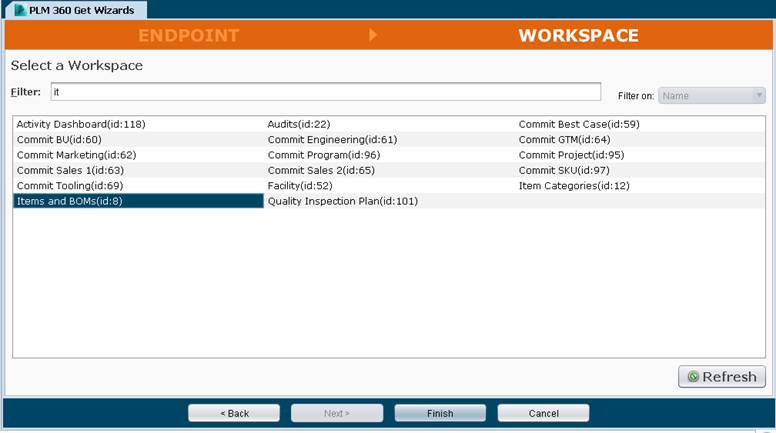Select Audits(id:22) workspace
This screenshot has width=776, height=433.
[x=298, y=124]
